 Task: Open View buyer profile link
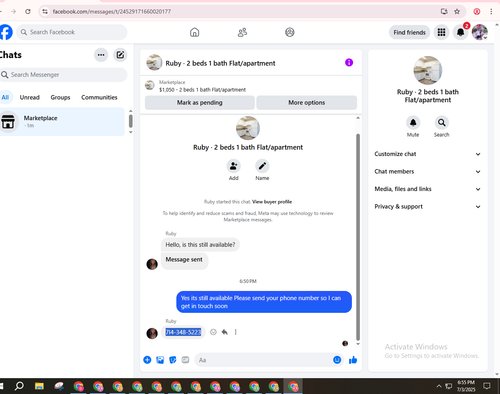pos(272,202)
